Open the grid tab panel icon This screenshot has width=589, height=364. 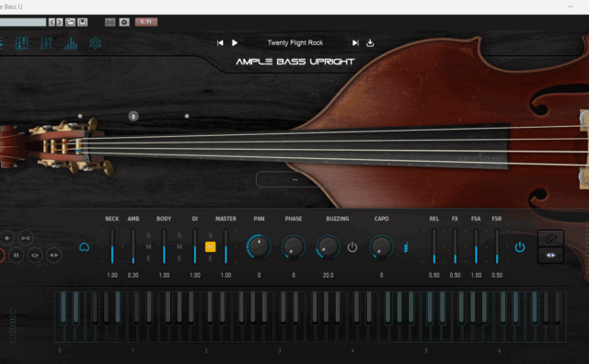coord(22,43)
